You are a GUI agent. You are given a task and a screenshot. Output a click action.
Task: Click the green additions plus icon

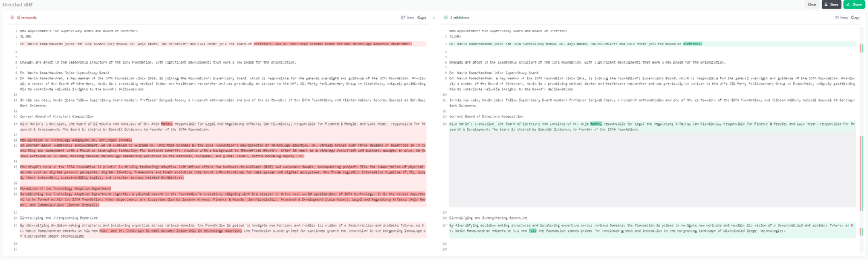click(x=446, y=17)
